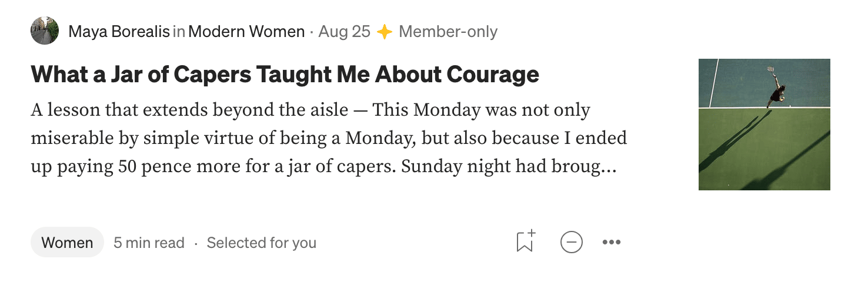Click Maya Borealis's round avatar photo
This screenshot has width=868, height=282.
point(45,31)
